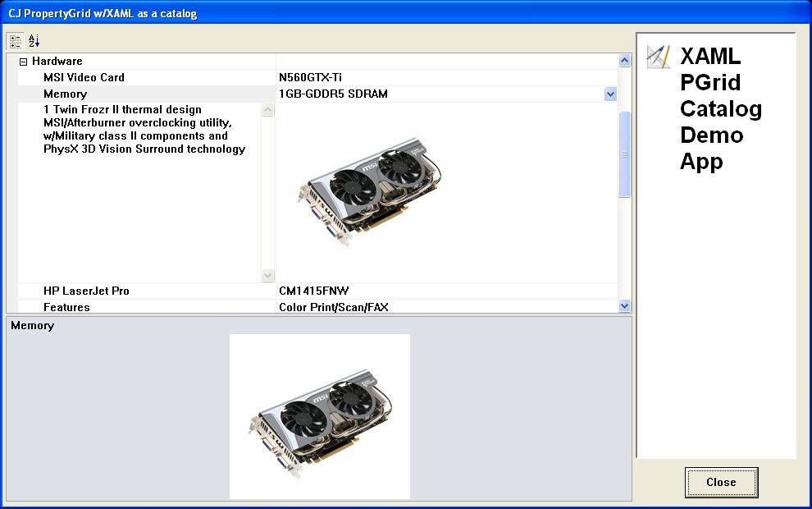Select the Features property row

66,307
